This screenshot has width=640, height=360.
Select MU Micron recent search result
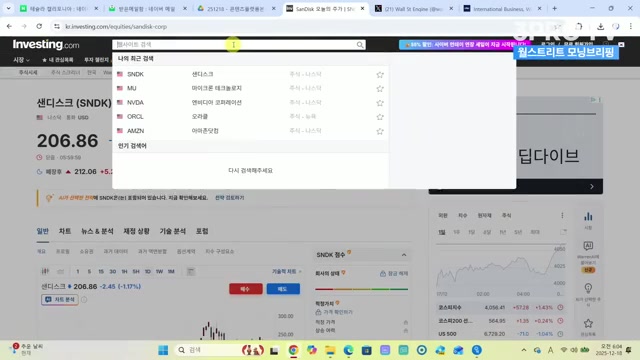pyautogui.click(x=250, y=88)
